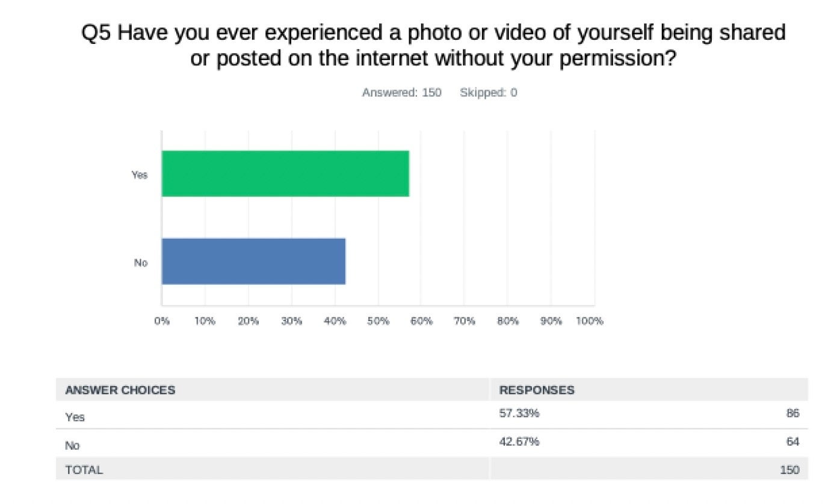Image resolution: width=828 pixels, height=504 pixels.
Task: Click the 100% axis tick label
Action: coord(589,321)
